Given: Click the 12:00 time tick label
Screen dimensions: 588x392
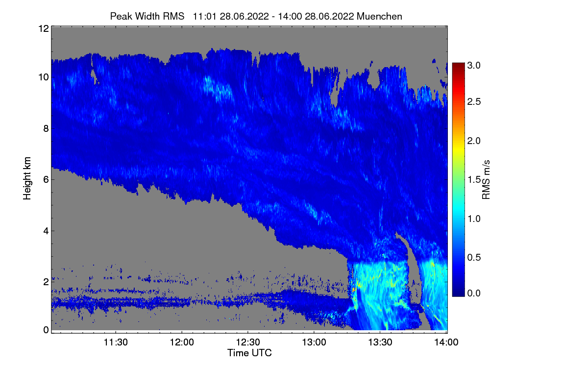Looking at the screenshot, I should coord(182,343).
